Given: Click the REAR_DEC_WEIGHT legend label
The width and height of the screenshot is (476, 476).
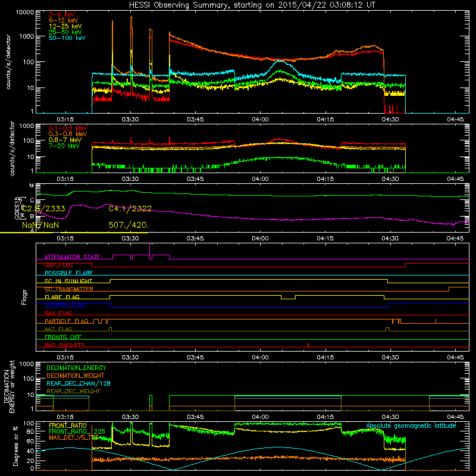Looking at the screenshot, I should (x=73, y=392).
